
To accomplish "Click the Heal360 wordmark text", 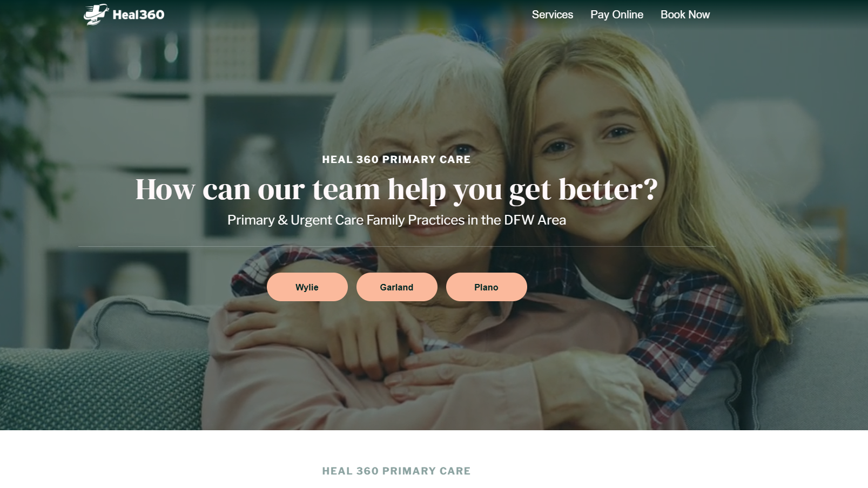I will 138,15.
